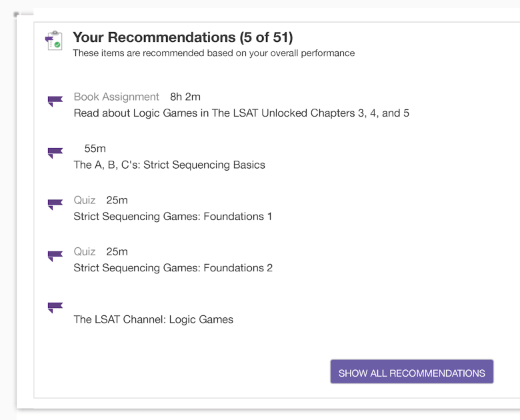Image resolution: width=520 pixels, height=420 pixels.
Task: Click the 8h 2m duration text
Action: click(x=185, y=97)
